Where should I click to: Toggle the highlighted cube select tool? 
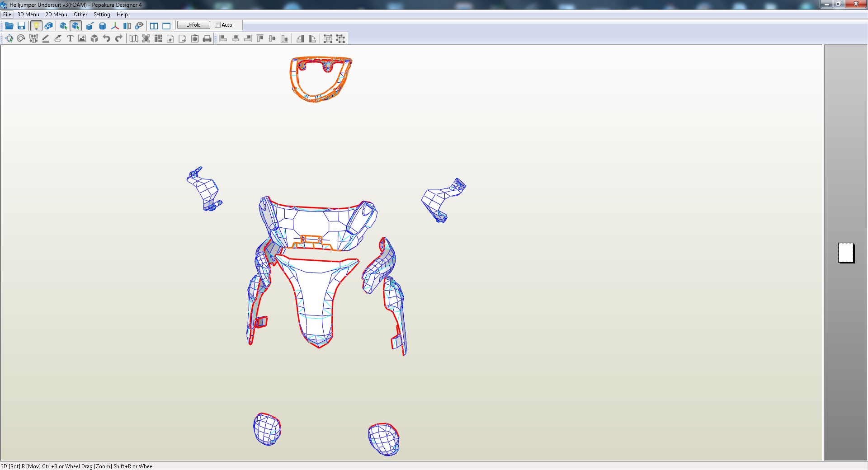[x=76, y=26]
